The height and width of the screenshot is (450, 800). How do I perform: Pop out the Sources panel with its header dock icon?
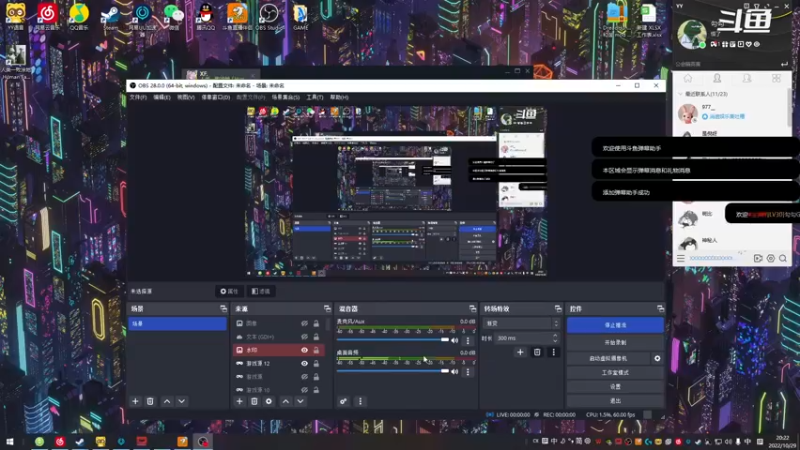point(328,309)
